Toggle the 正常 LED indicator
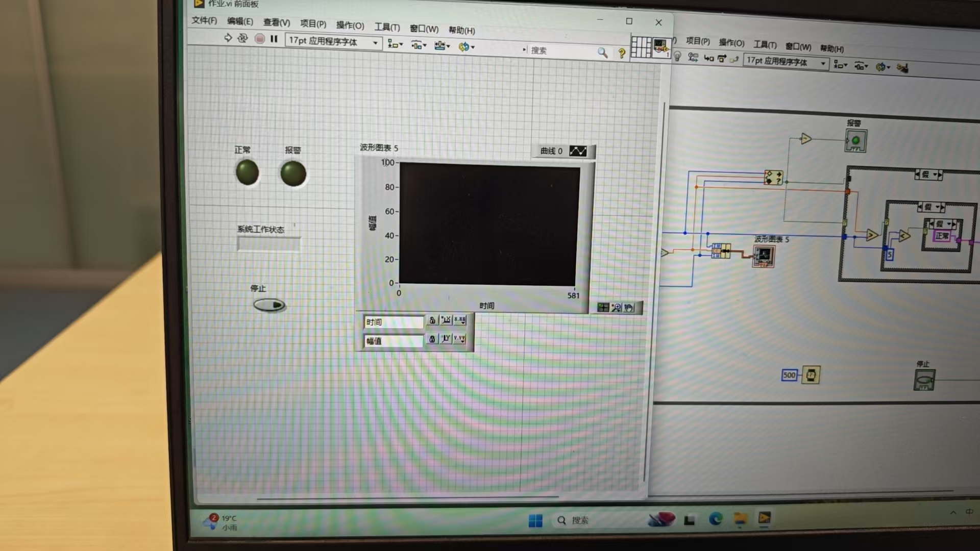This screenshot has height=551, width=980. coord(247,172)
